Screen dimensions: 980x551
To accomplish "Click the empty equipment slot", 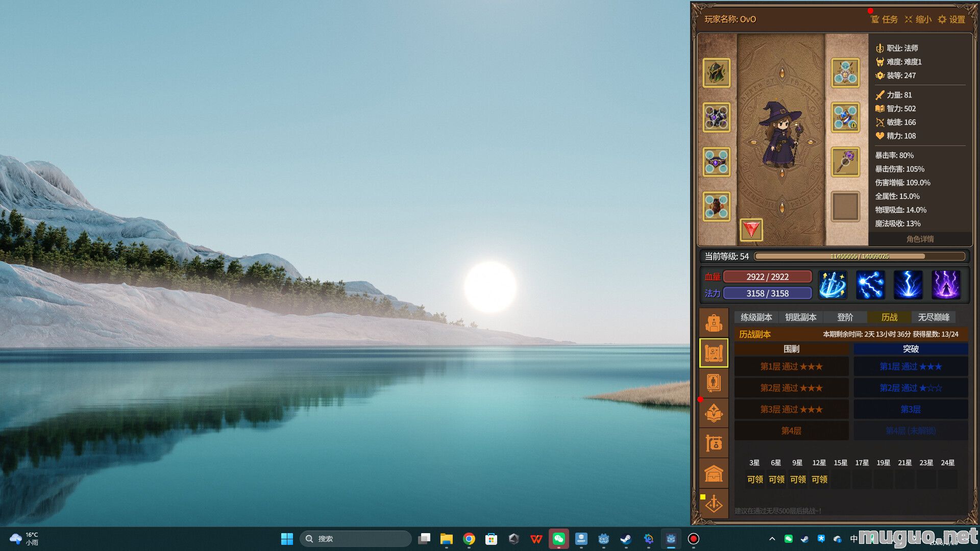I will point(845,206).
